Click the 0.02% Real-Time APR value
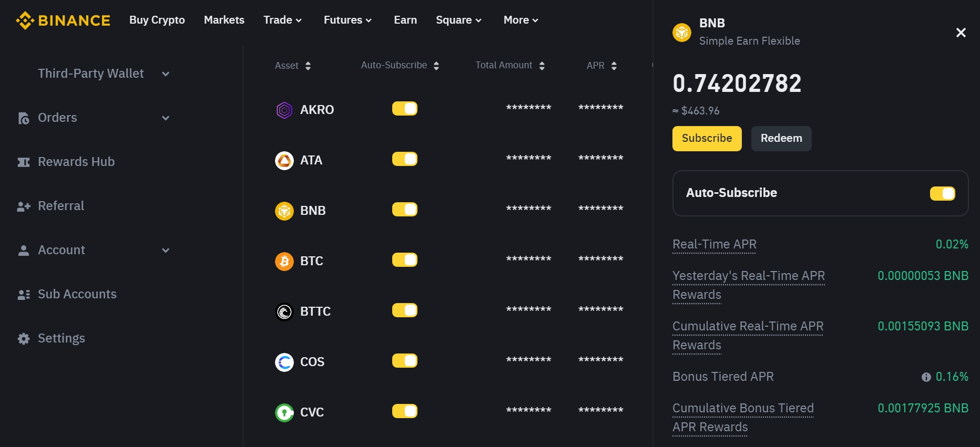Screen dimensions: 980x447 point(952,244)
